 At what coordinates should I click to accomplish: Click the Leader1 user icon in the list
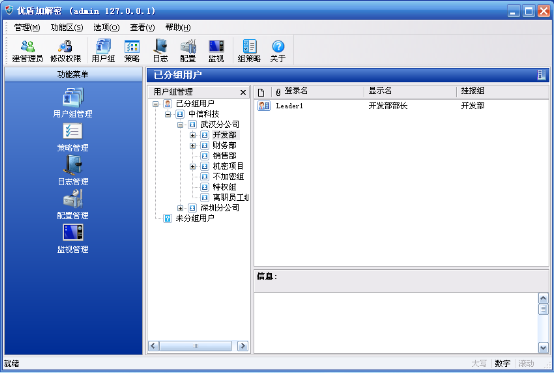pyautogui.click(x=264, y=105)
